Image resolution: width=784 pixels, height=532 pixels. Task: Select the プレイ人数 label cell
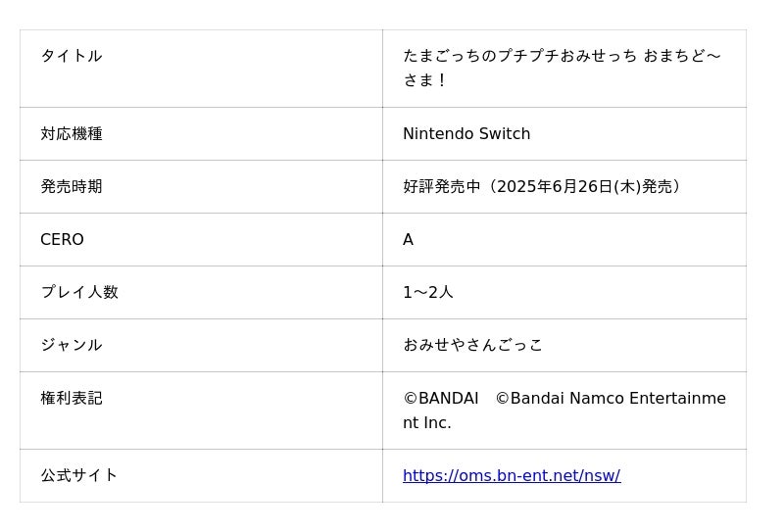[79, 293]
